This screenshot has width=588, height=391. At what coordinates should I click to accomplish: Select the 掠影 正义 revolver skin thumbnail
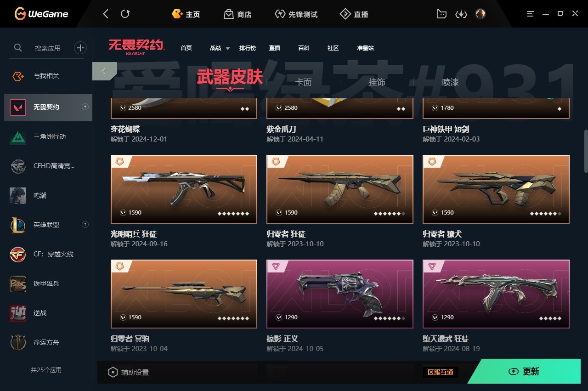[340, 294]
